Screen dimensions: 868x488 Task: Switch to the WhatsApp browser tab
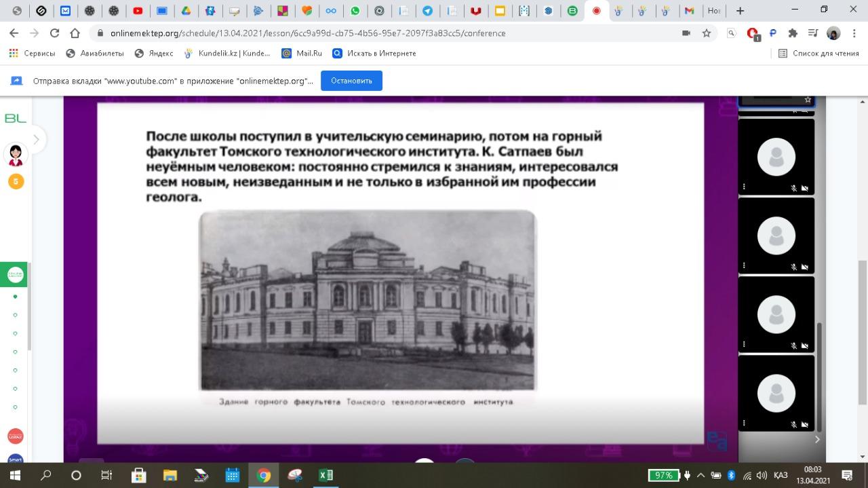[x=355, y=11]
